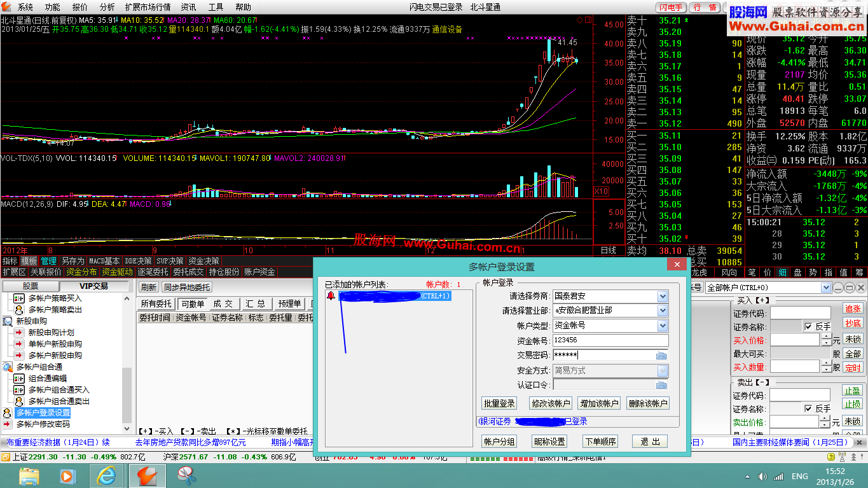Click the 退 出 button in dialog
Viewport: 868px width, 488px height.
pyautogui.click(x=650, y=442)
